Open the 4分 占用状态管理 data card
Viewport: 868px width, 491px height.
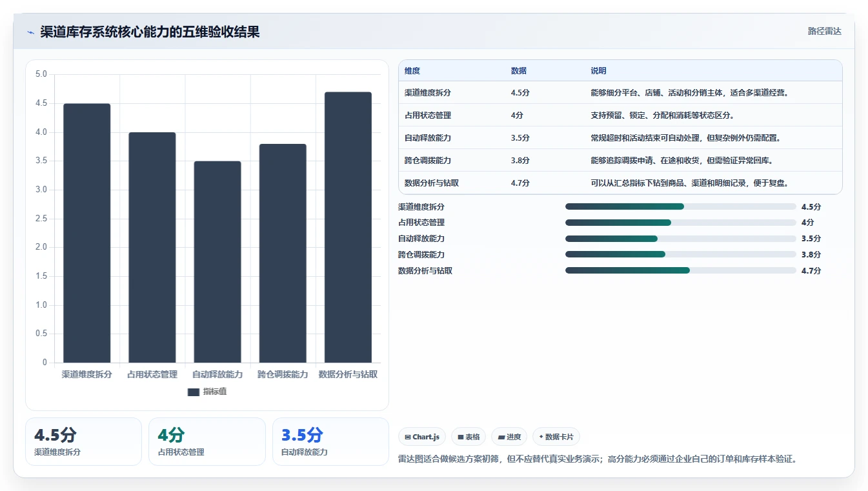[207, 441]
